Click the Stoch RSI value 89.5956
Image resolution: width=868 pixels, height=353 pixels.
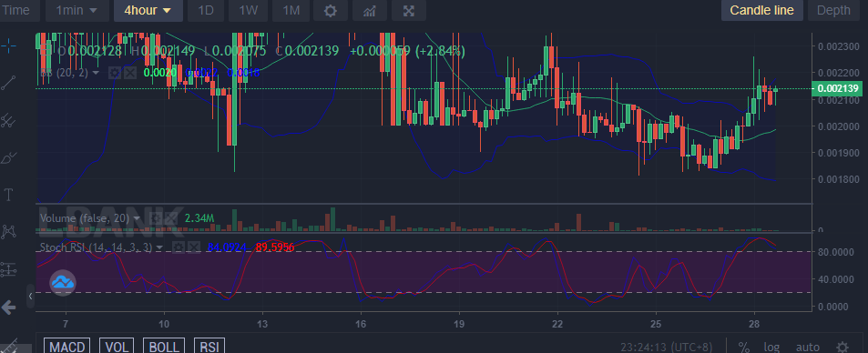[274, 247]
